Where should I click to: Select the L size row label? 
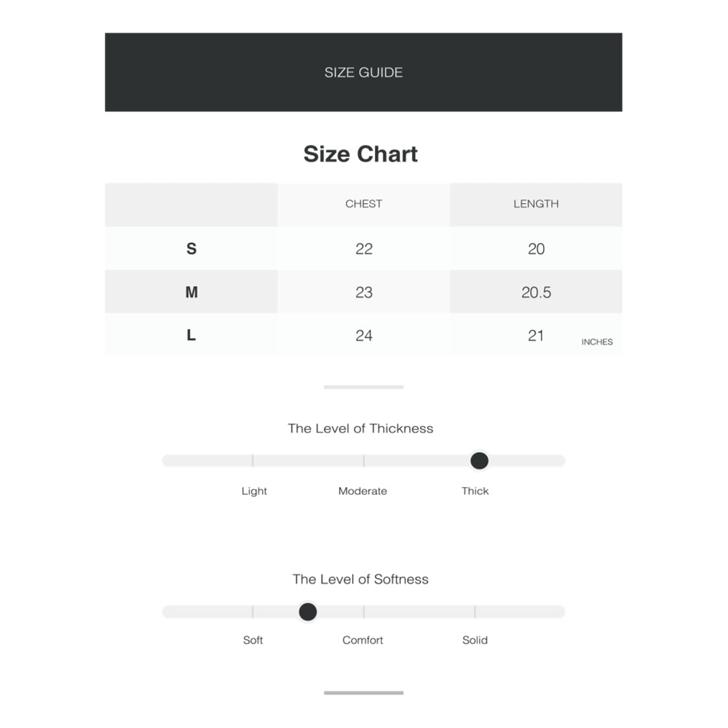[x=191, y=336]
